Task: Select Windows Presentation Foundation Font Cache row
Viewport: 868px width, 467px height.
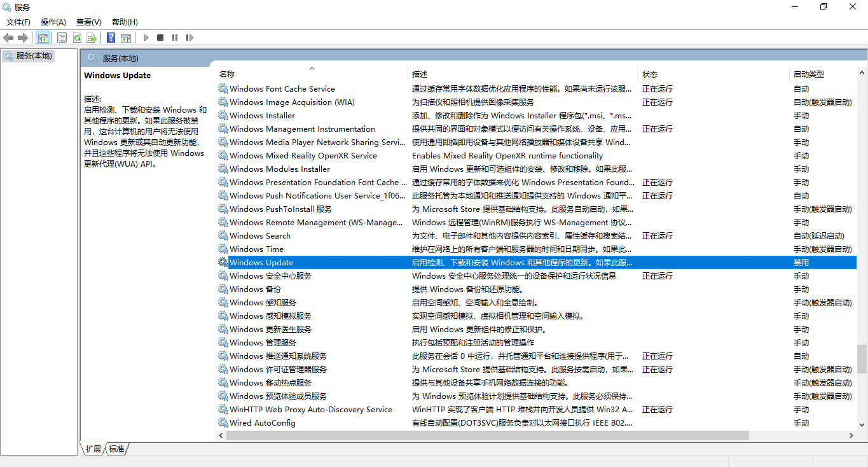Action: click(x=537, y=182)
